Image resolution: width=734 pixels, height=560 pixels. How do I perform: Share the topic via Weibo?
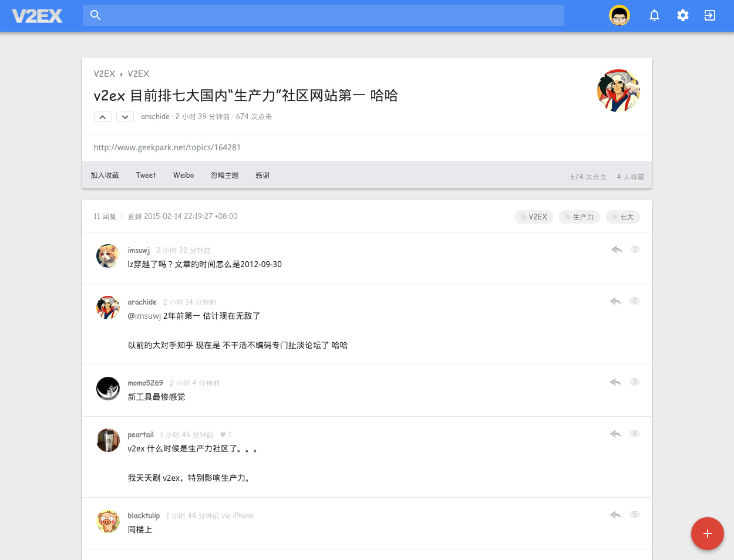click(x=184, y=176)
